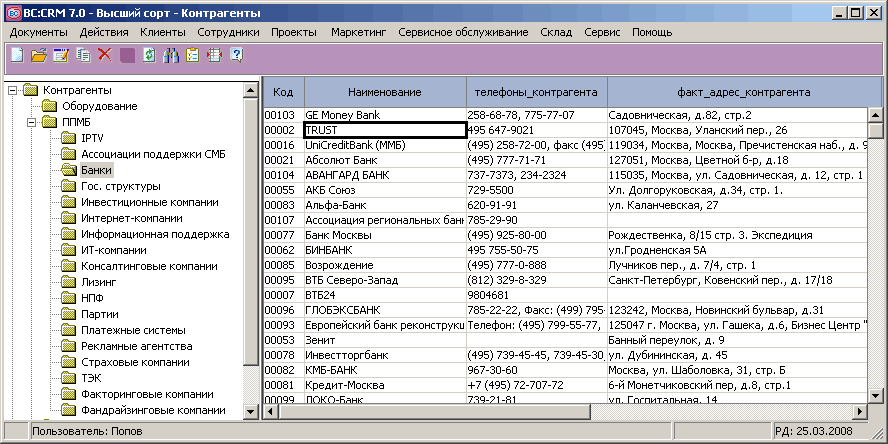The height and width of the screenshot is (444, 888).
Task: Select the Альфа-Банк row name cell
Action: pos(385,206)
